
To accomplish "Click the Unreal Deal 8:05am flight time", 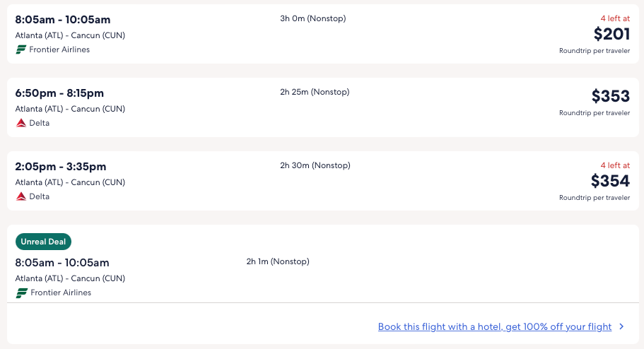I will tap(62, 263).
